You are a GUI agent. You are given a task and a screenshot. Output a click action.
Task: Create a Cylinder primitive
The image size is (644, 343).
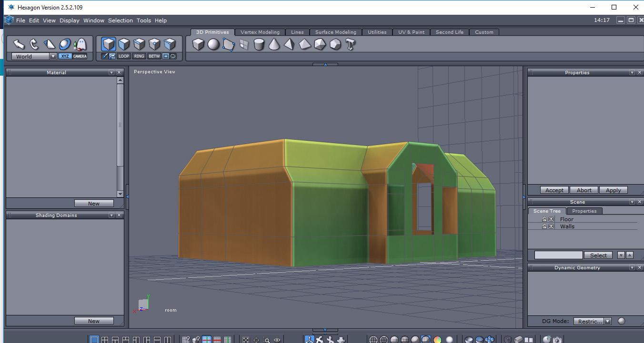[x=259, y=45]
